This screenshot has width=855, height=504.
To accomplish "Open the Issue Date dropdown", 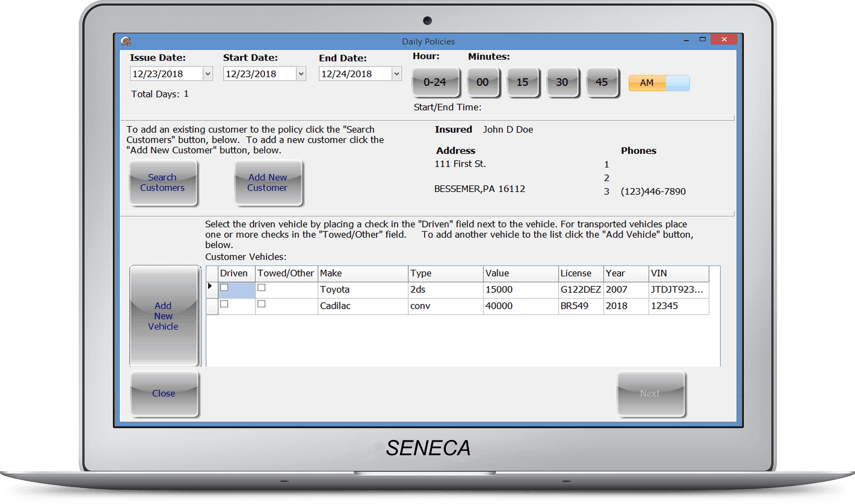I will coord(208,74).
